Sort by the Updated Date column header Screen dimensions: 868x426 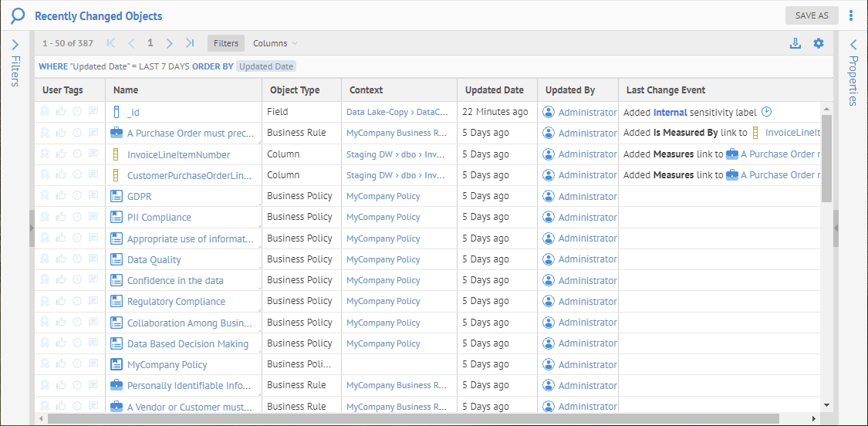tap(494, 90)
